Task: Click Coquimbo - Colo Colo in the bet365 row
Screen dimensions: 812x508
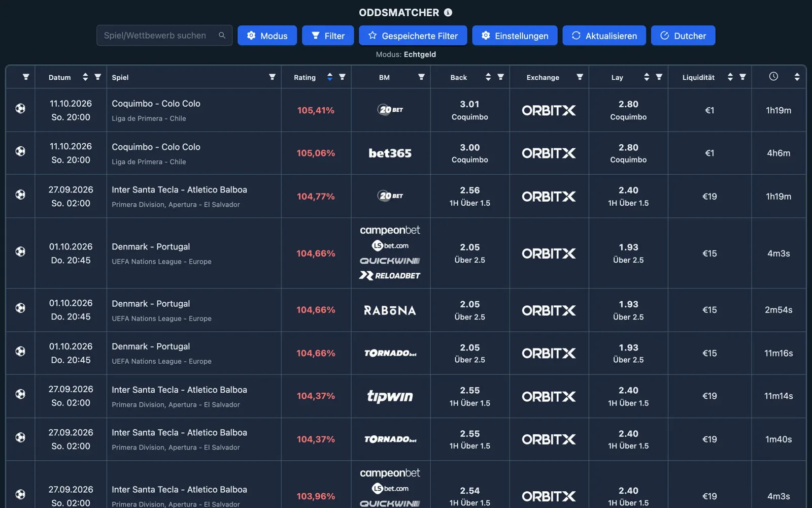Action: pyautogui.click(x=156, y=147)
